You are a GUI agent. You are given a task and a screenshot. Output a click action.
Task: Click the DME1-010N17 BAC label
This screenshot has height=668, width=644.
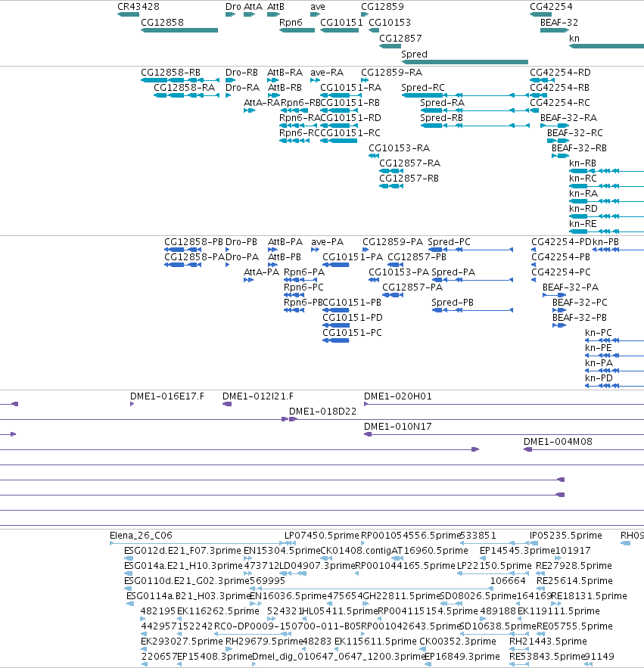[397, 427]
